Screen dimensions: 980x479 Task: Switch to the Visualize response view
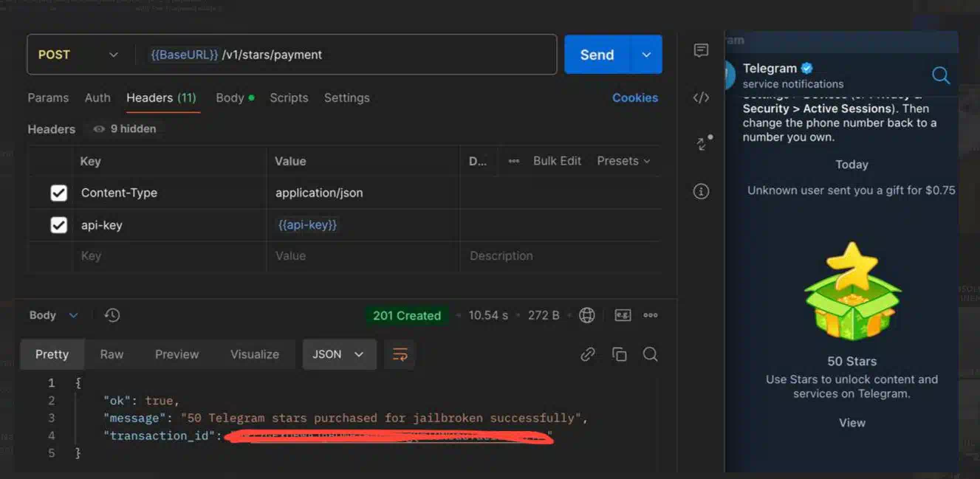[x=255, y=354]
